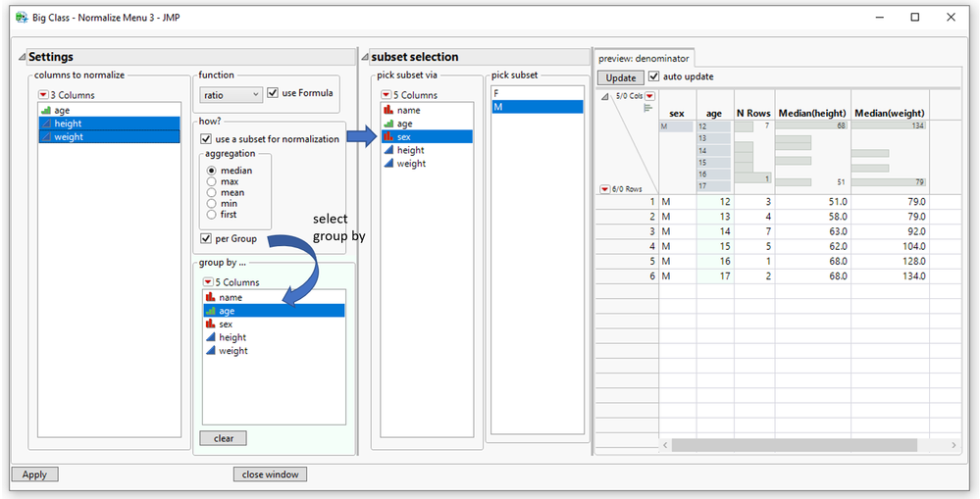Click the clear button under group by

point(223,438)
